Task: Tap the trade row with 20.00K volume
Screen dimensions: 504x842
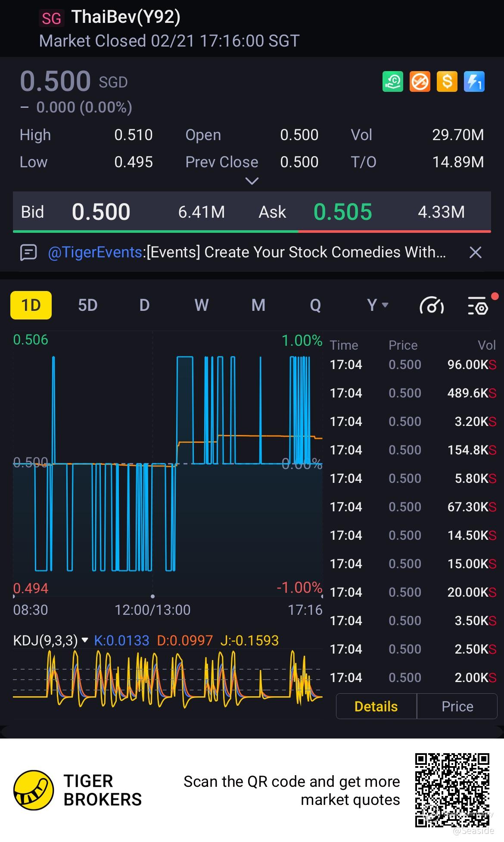Action: tap(413, 592)
